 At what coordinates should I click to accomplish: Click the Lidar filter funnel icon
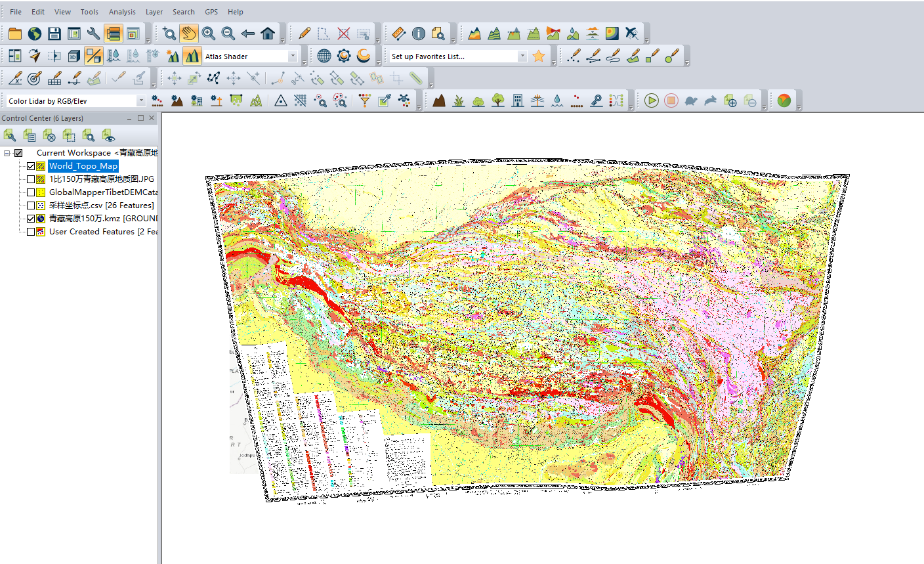point(365,100)
